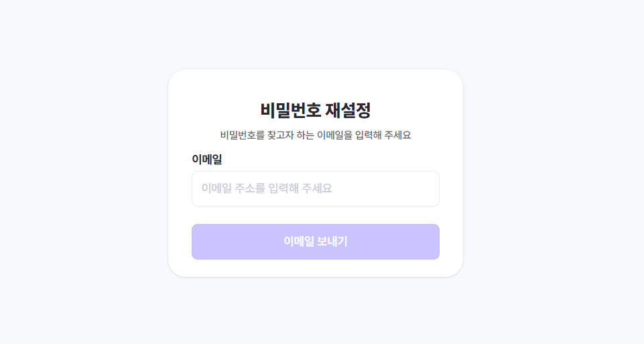Click the 이메일 field label
This screenshot has width=644, height=344.
pos(206,159)
